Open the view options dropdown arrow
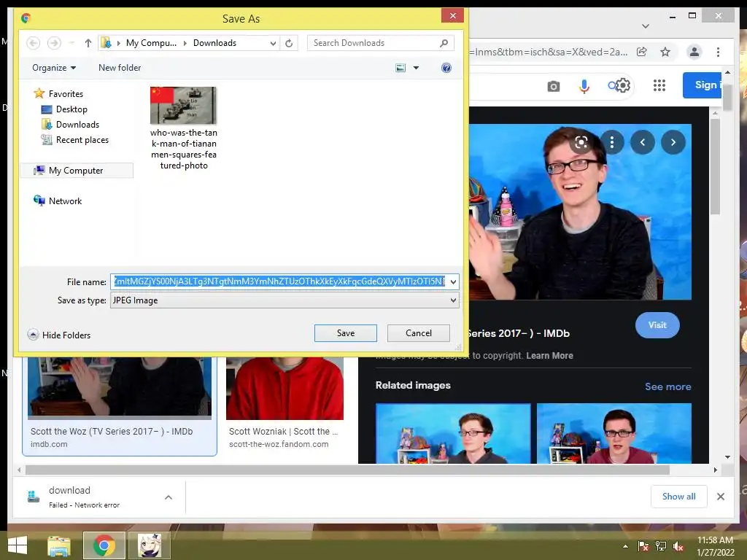747x560 pixels. [416, 68]
